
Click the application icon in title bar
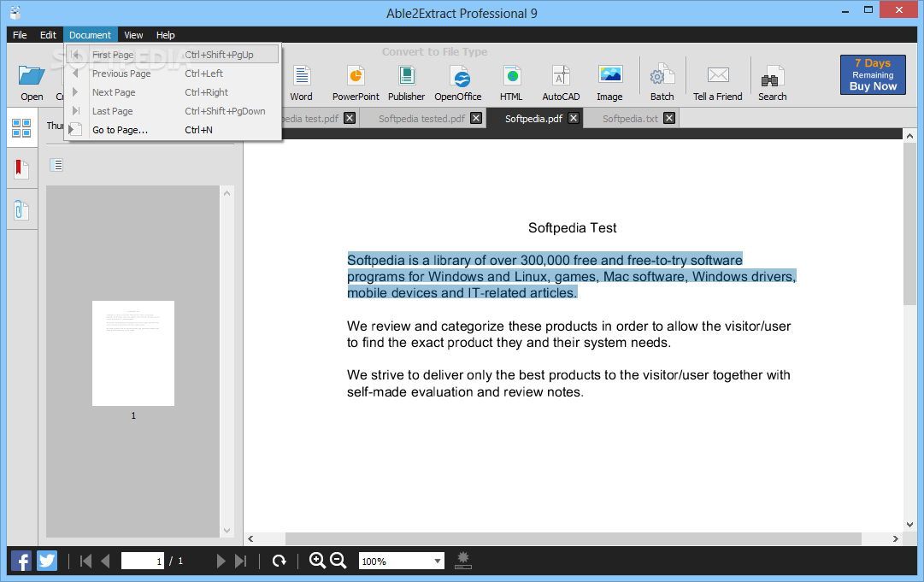pyautogui.click(x=16, y=12)
